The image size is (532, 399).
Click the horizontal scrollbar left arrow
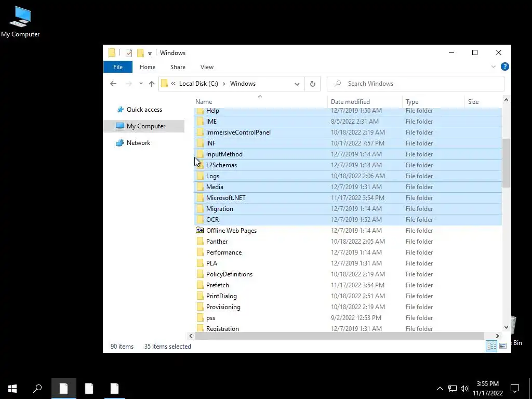191,336
